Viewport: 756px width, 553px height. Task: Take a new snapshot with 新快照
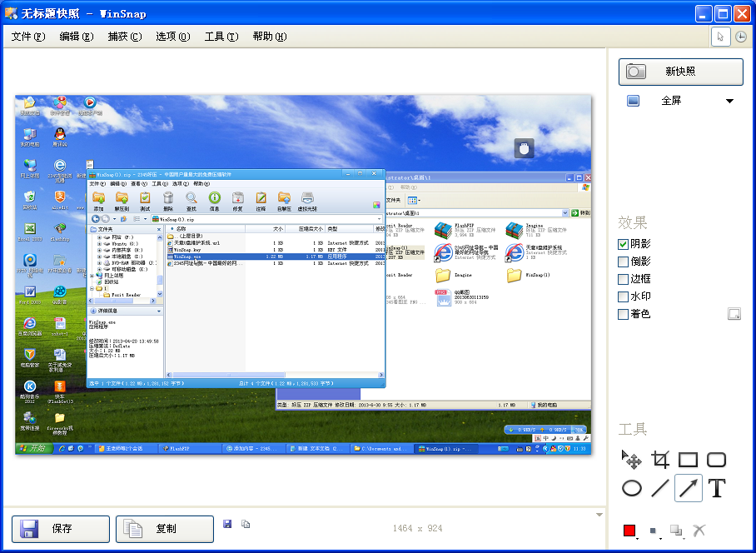pyautogui.click(x=680, y=72)
